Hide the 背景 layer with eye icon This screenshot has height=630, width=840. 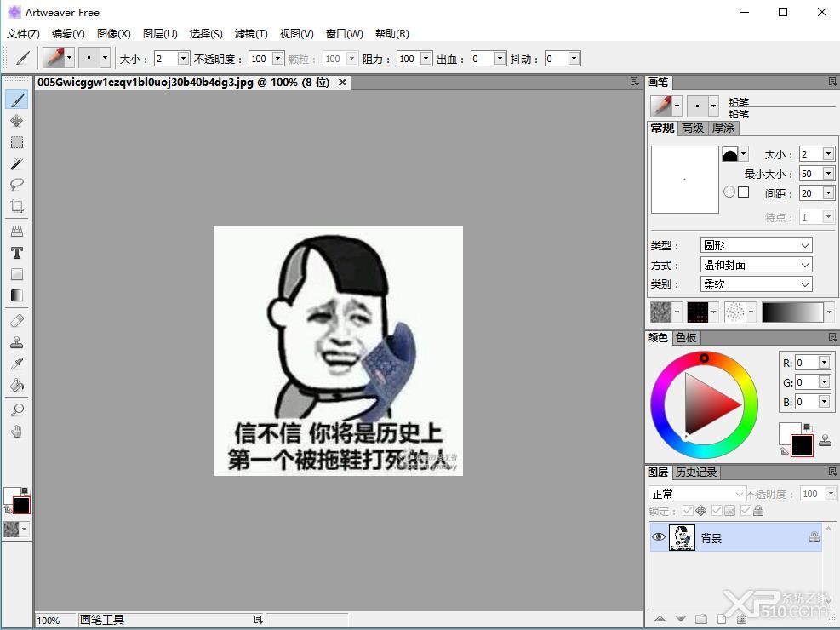point(659,537)
